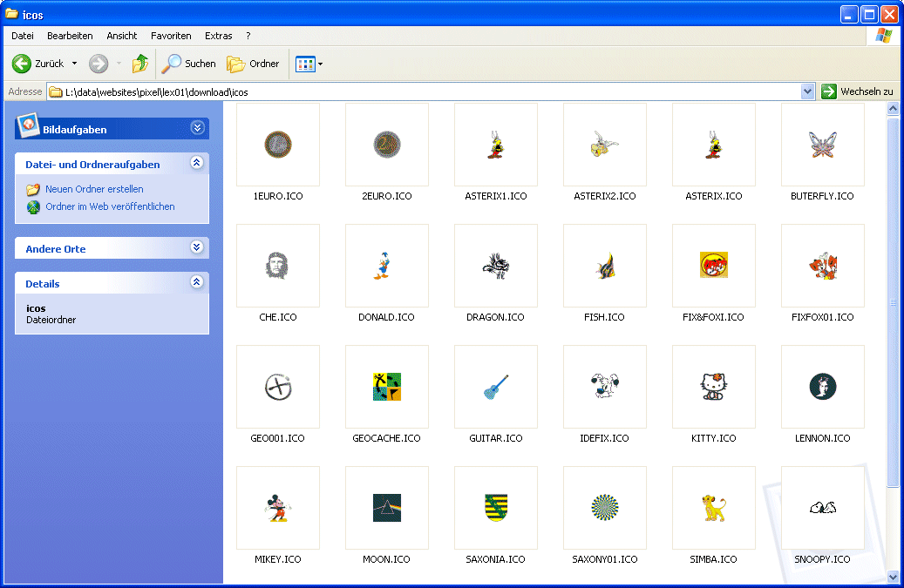904x588 pixels.
Task: Select the ASTERIX2.ICO thumbnail
Action: click(605, 145)
